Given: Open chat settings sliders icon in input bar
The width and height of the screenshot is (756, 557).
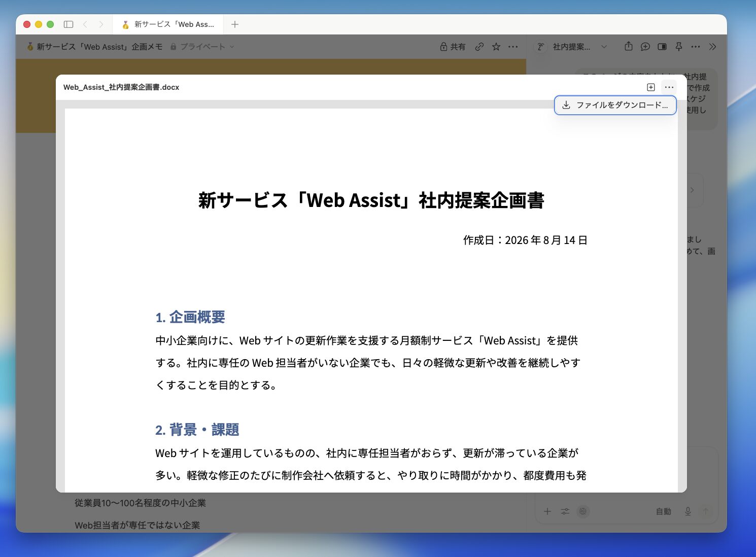Looking at the screenshot, I should [565, 511].
